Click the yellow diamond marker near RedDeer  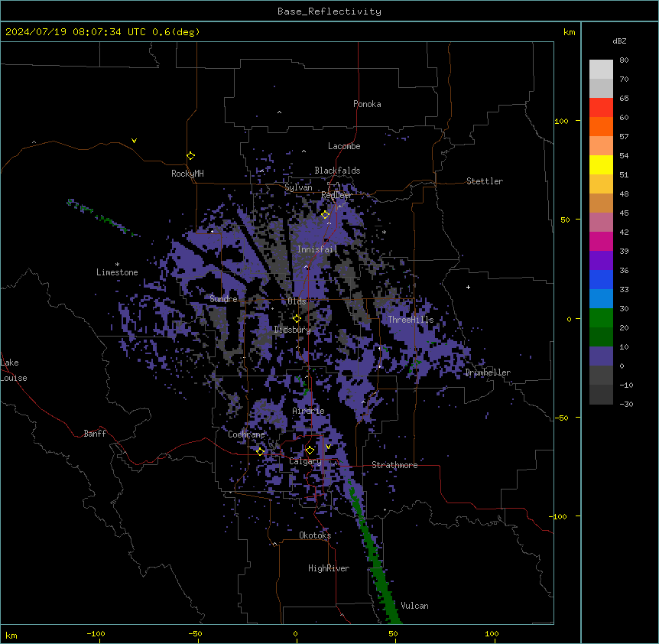(325, 215)
